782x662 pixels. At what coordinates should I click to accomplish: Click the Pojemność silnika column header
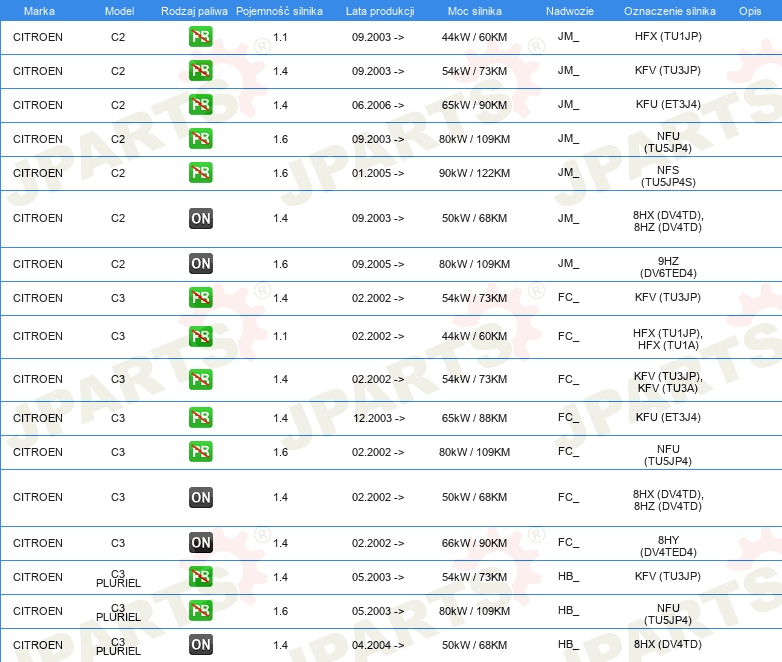(x=280, y=10)
